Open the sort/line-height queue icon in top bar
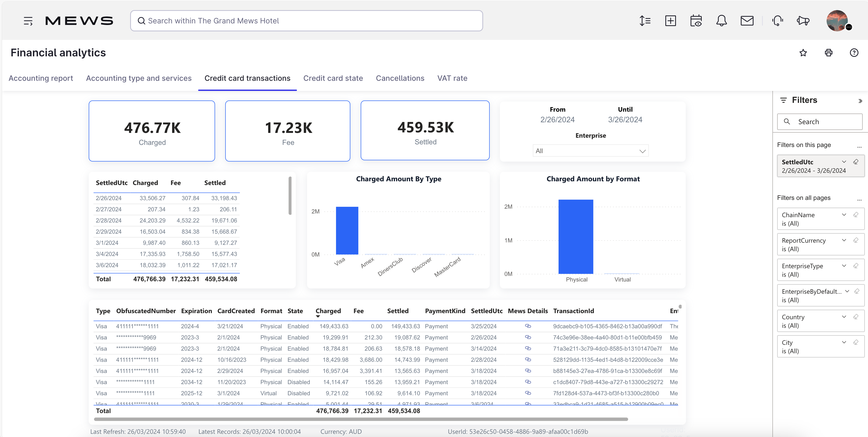 (x=645, y=21)
